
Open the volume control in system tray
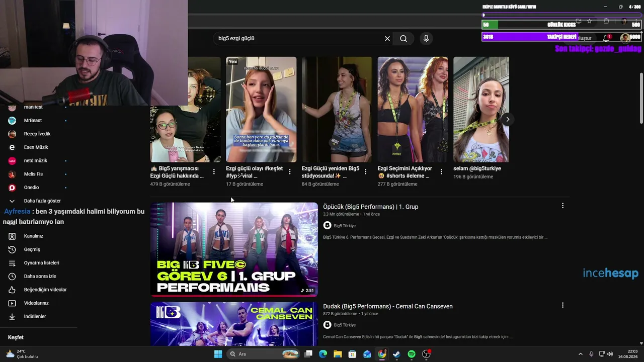pyautogui.click(x=610, y=354)
